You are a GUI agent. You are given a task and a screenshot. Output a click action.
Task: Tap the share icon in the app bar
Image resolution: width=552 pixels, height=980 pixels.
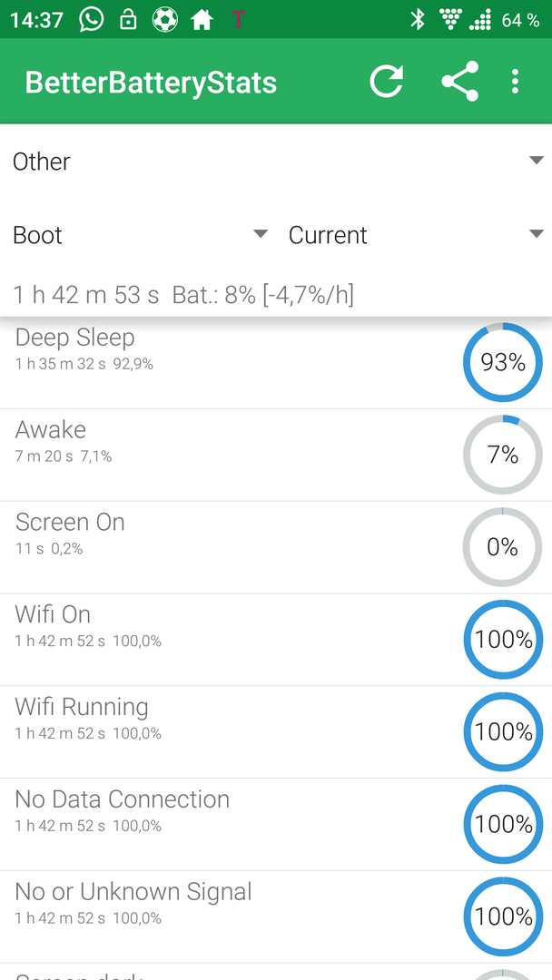click(459, 82)
